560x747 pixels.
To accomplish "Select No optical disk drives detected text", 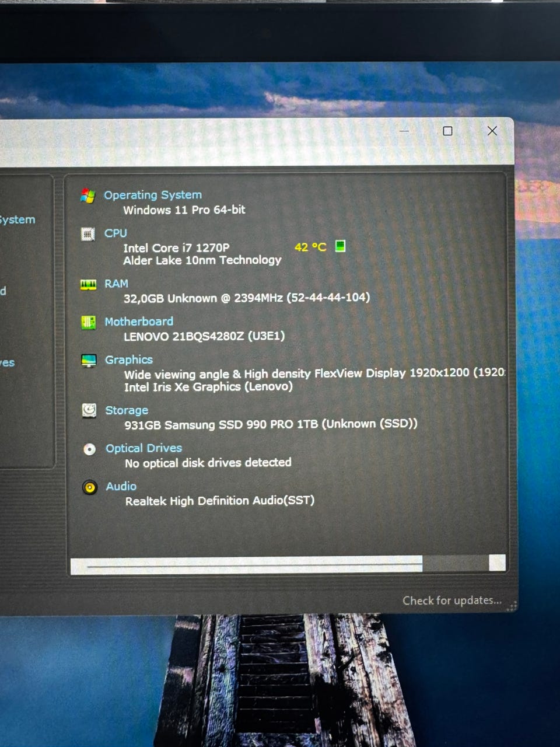I will (208, 463).
